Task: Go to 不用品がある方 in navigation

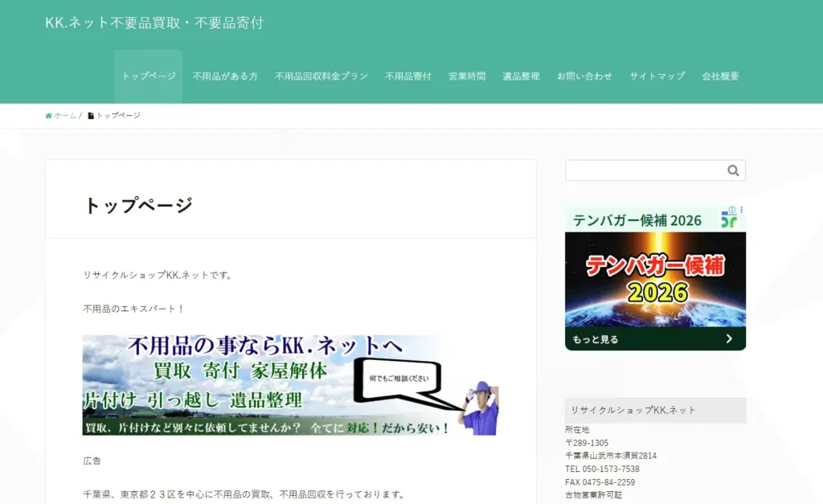Action: pos(225,76)
